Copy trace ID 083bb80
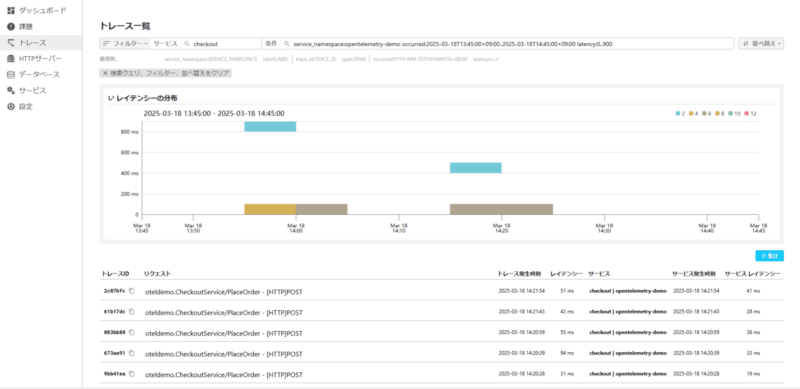 point(132,332)
